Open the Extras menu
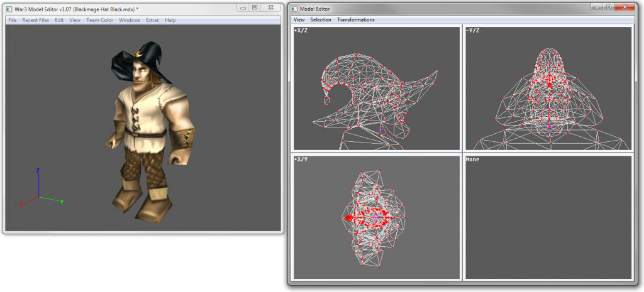 pos(152,20)
